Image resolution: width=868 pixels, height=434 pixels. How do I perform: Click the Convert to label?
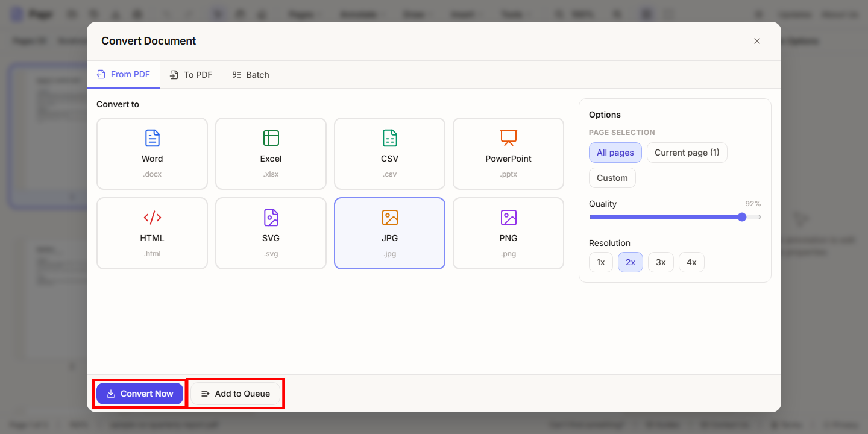pyautogui.click(x=118, y=104)
